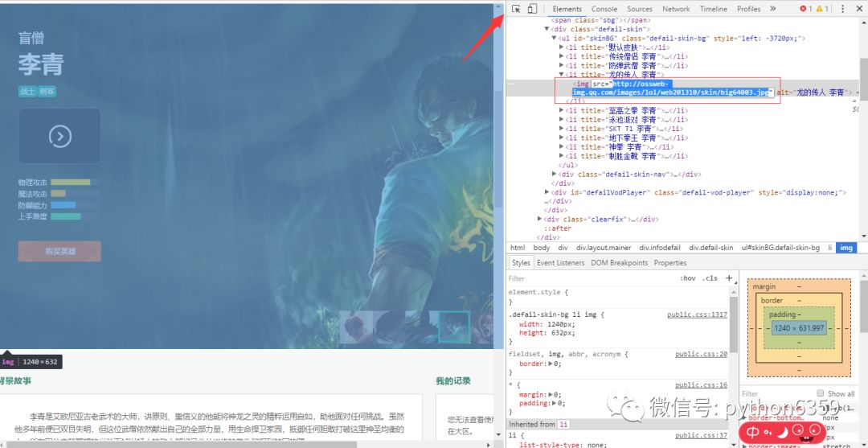Expand the li title="默认皮肤" node

click(561, 47)
